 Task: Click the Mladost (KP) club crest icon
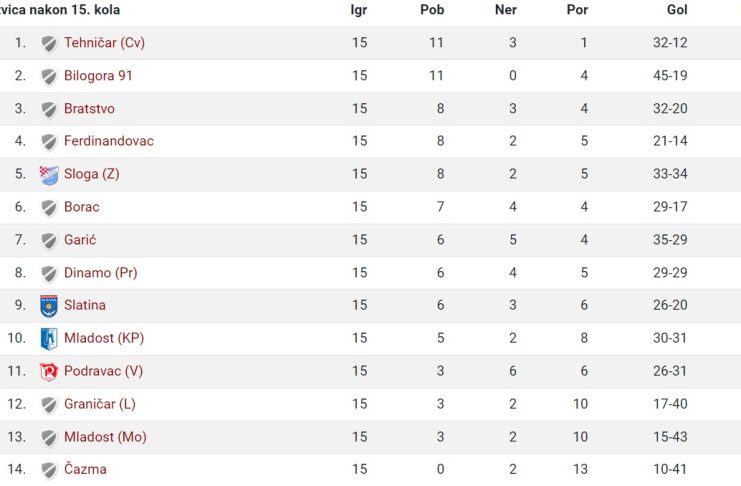click(49, 339)
